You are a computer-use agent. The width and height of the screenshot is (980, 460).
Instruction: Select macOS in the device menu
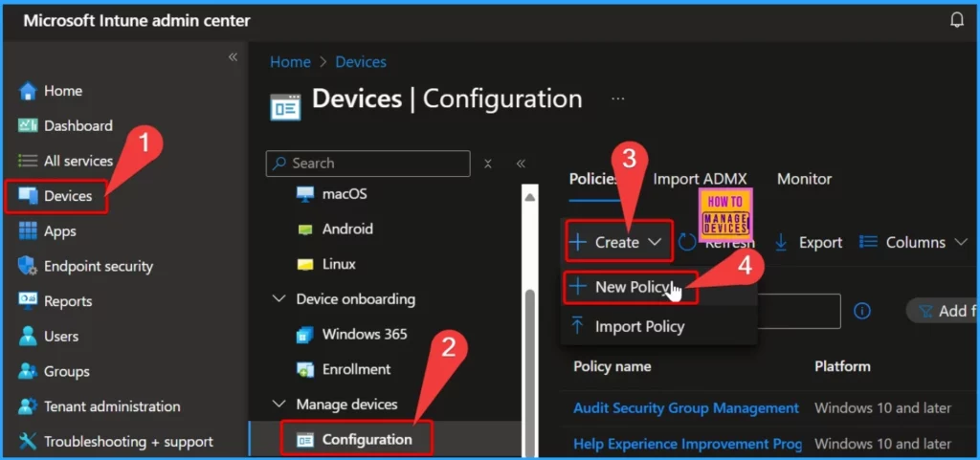[345, 194]
